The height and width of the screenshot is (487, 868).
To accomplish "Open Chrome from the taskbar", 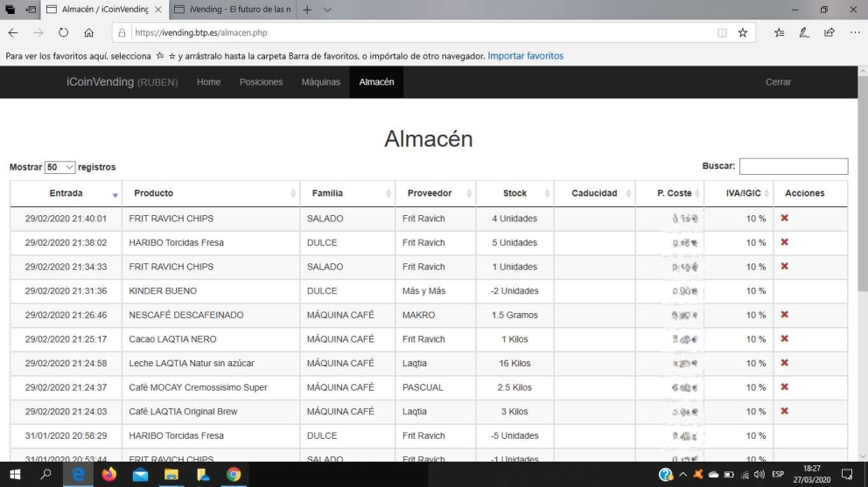I will coord(234,475).
